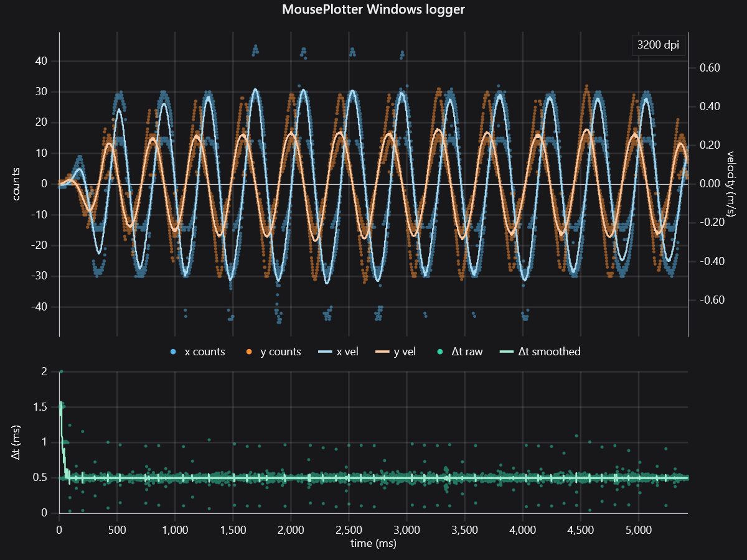Hide the y vel series via legend
The image size is (747, 560).
click(396, 352)
